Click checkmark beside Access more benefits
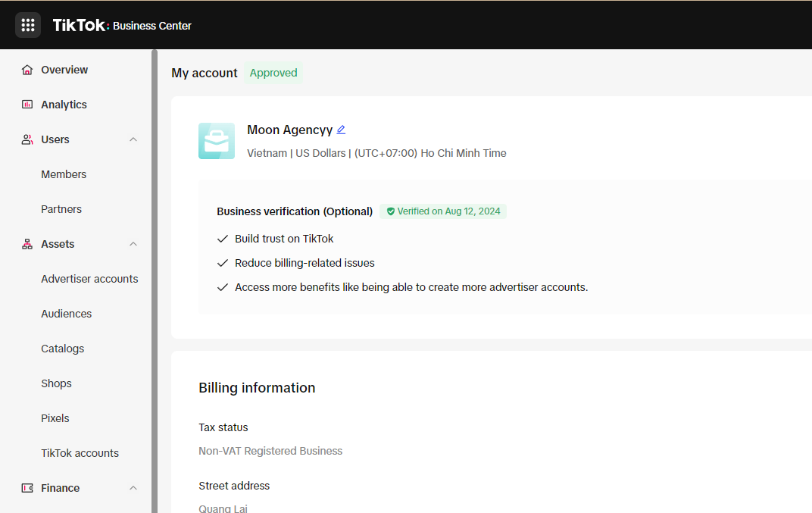 [223, 288]
